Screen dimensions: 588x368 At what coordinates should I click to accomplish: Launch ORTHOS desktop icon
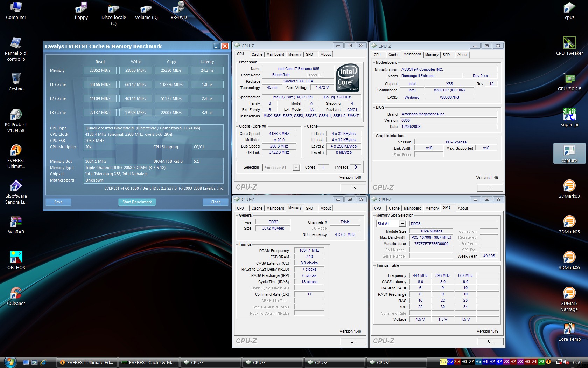pyautogui.click(x=16, y=260)
